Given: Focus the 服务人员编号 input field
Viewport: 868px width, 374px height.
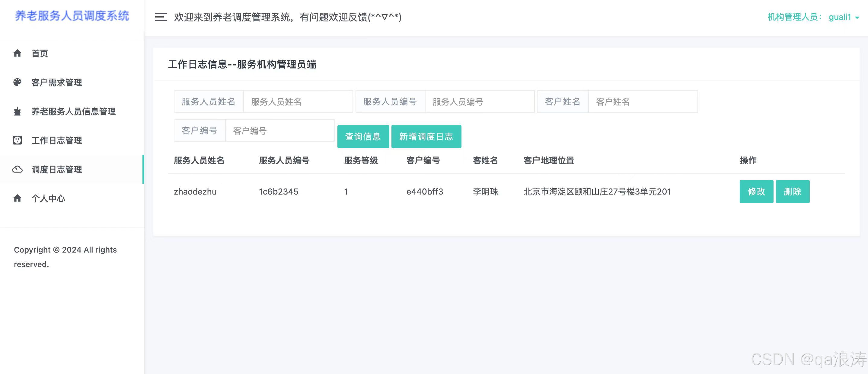Looking at the screenshot, I should point(479,102).
